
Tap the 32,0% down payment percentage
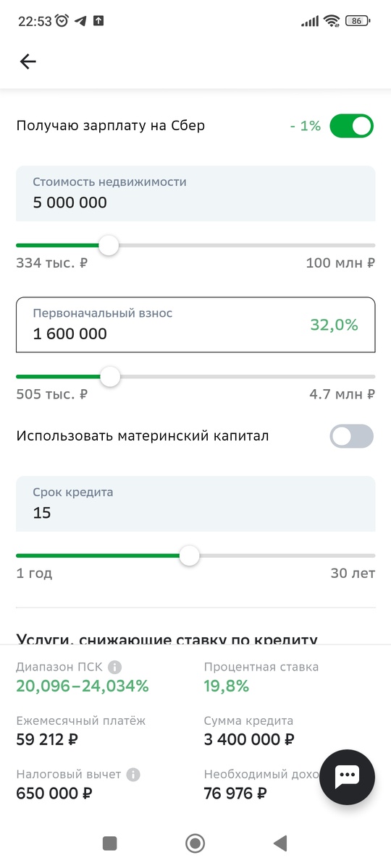335,325
